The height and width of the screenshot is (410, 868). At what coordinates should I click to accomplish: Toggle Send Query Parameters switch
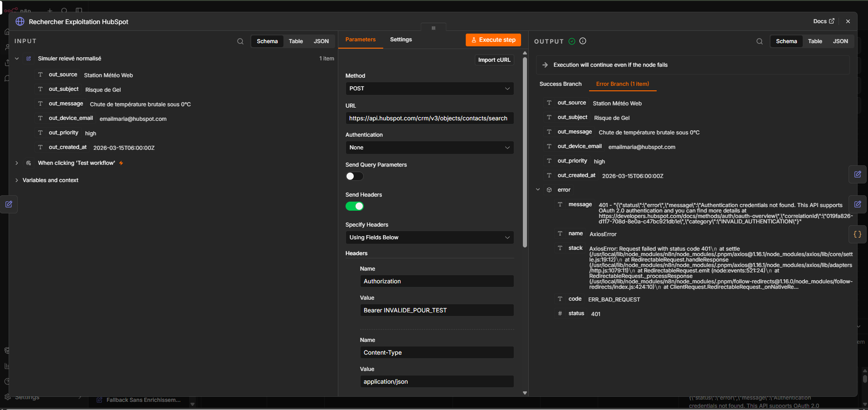(x=355, y=176)
